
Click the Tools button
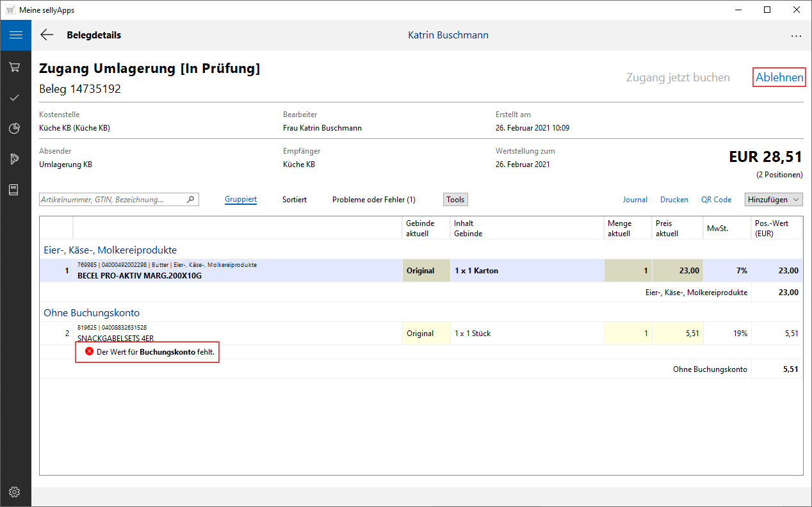(x=455, y=200)
